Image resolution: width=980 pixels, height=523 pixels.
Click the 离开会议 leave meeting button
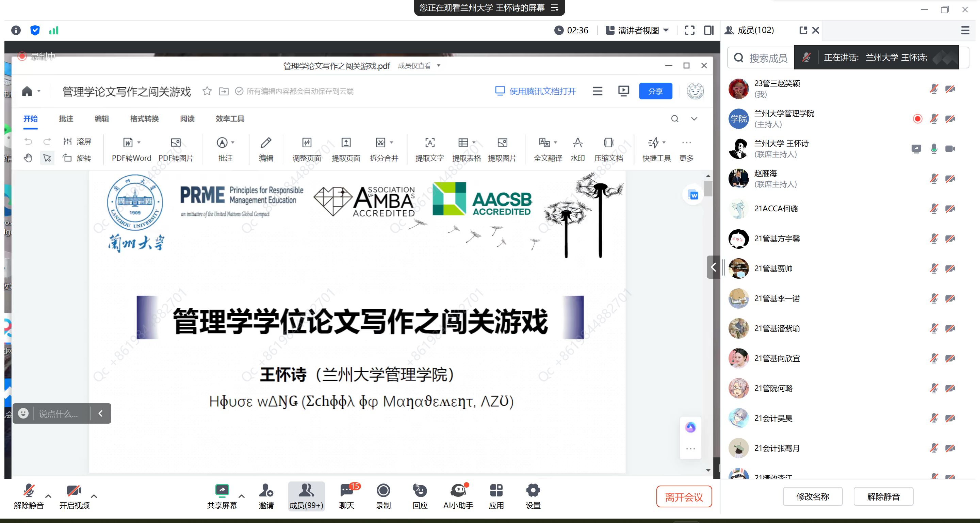tap(684, 497)
